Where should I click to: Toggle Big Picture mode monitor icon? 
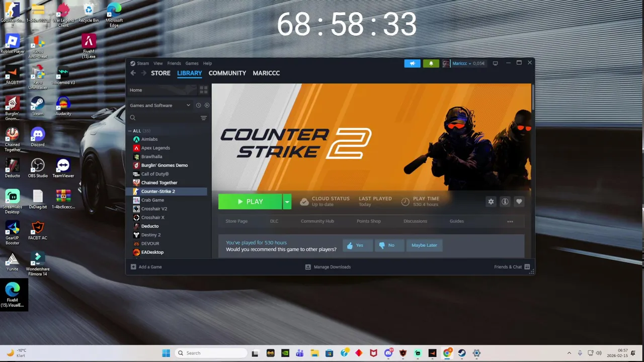click(x=495, y=63)
